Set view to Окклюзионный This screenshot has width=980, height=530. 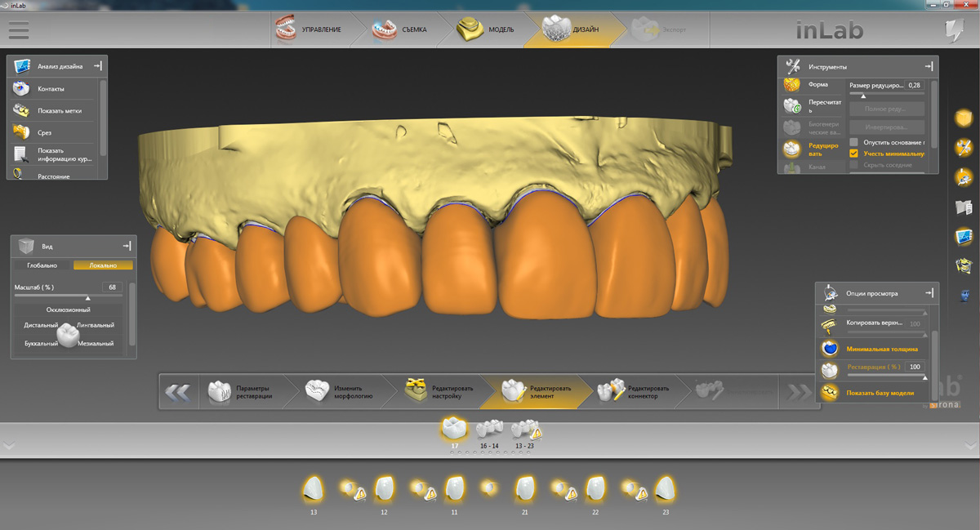69,310
